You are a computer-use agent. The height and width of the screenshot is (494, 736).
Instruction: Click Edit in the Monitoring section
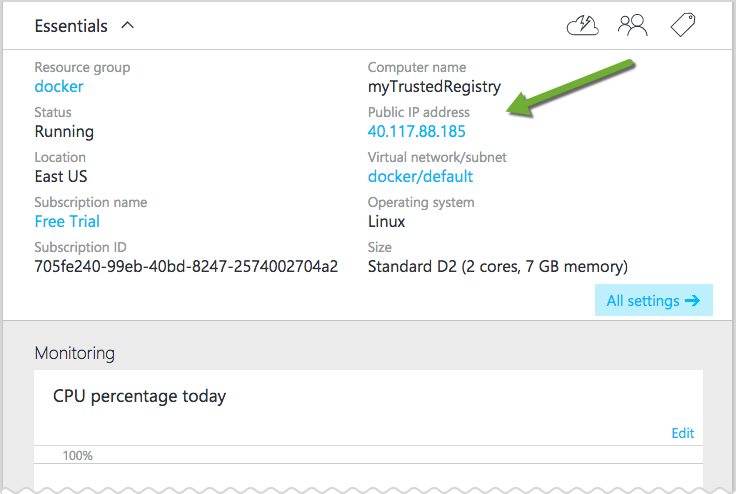point(682,433)
